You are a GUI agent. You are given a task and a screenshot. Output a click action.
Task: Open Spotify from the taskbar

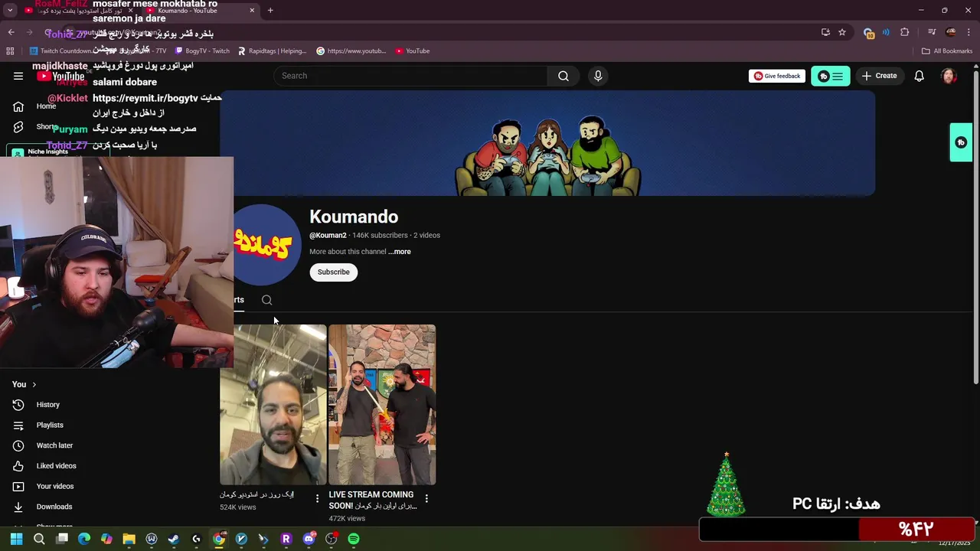354,539
